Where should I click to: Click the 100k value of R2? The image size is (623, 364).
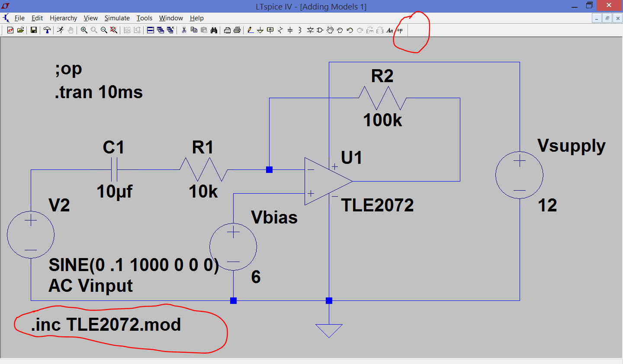(382, 120)
